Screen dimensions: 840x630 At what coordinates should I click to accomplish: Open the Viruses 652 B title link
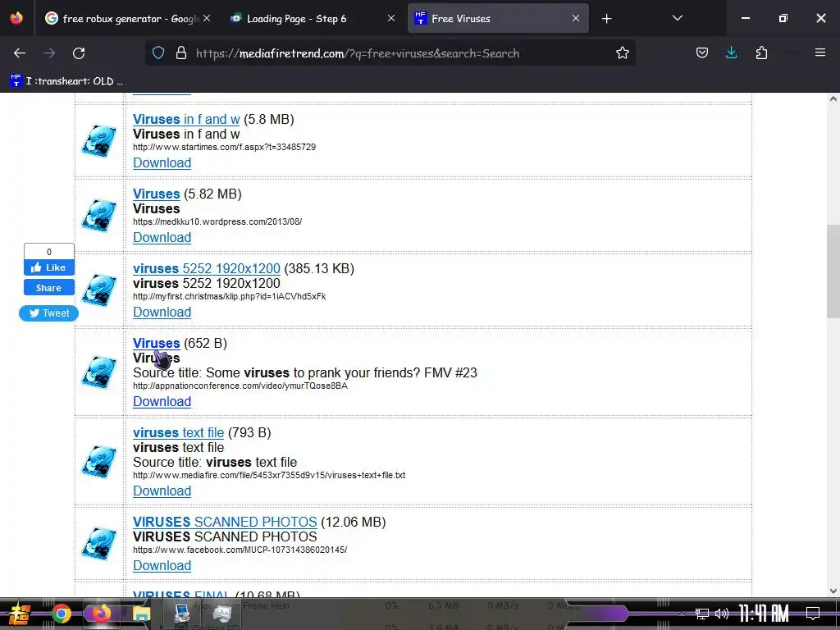(156, 343)
